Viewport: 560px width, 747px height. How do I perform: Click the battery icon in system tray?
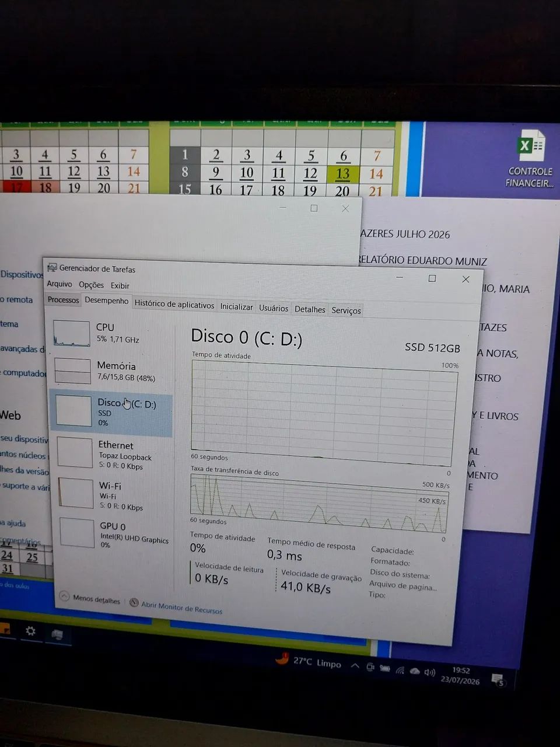click(385, 669)
